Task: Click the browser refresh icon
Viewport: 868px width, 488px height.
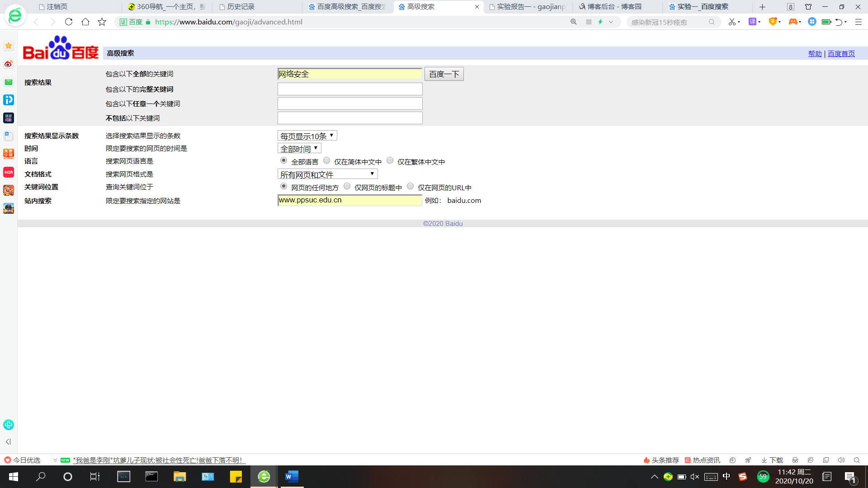Action: click(69, 22)
